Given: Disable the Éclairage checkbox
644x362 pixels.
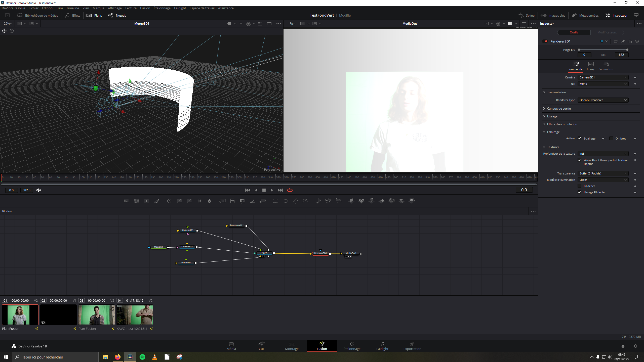Looking at the screenshot, I should [580, 139].
